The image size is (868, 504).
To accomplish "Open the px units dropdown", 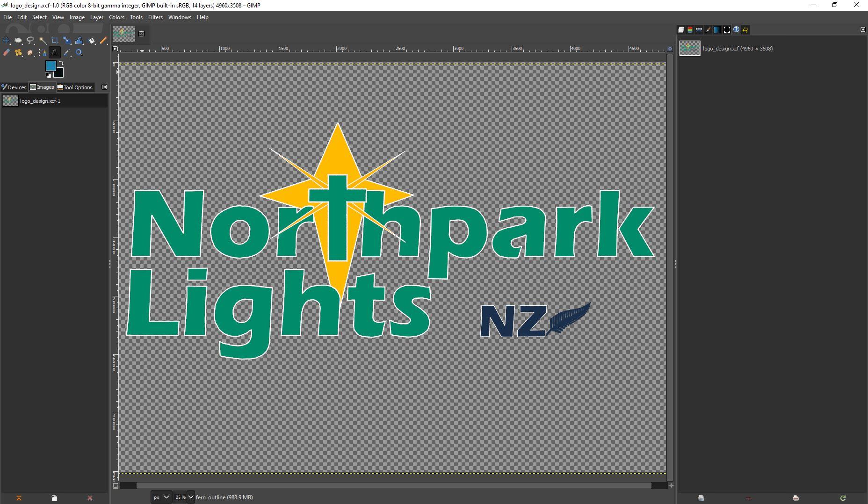I will (161, 497).
